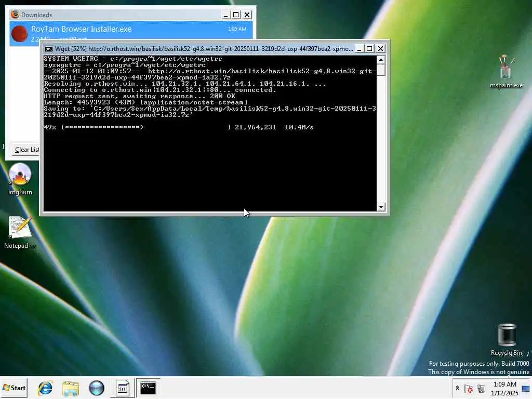The height and width of the screenshot is (399, 532).
Task: Click the Show Desktop button
Action: [x=527, y=388]
